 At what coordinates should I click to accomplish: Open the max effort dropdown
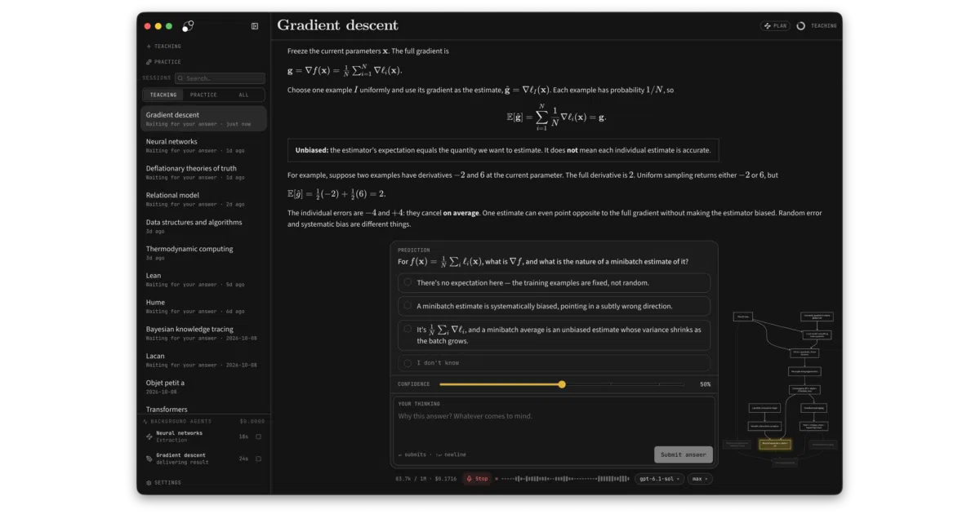[700, 479]
